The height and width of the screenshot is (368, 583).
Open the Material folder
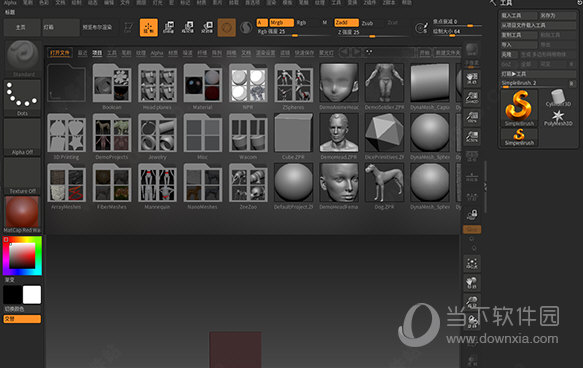(x=202, y=83)
